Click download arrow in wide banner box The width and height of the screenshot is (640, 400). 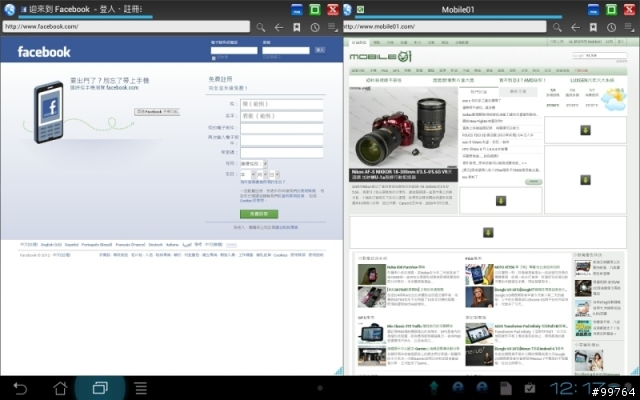(488, 232)
